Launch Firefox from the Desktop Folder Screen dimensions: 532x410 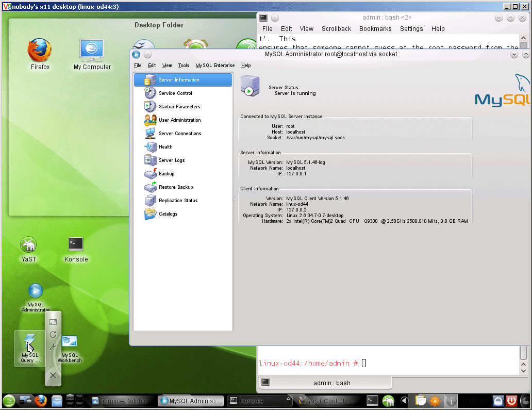(40, 54)
